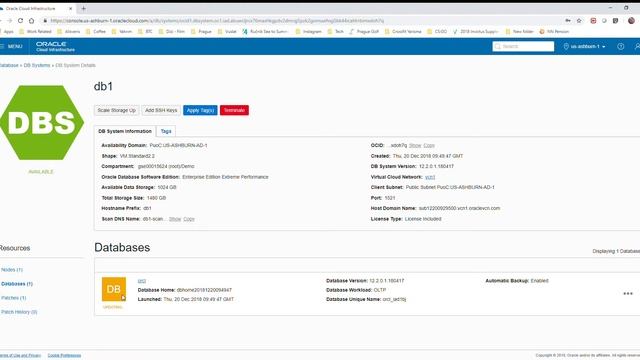
Task: Switch to the Tags tab
Action: pos(166,131)
